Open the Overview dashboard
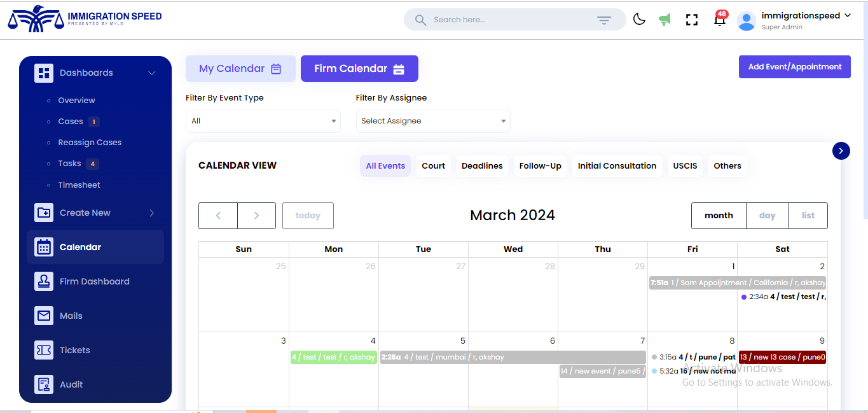The image size is (868, 413). [76, 101]
